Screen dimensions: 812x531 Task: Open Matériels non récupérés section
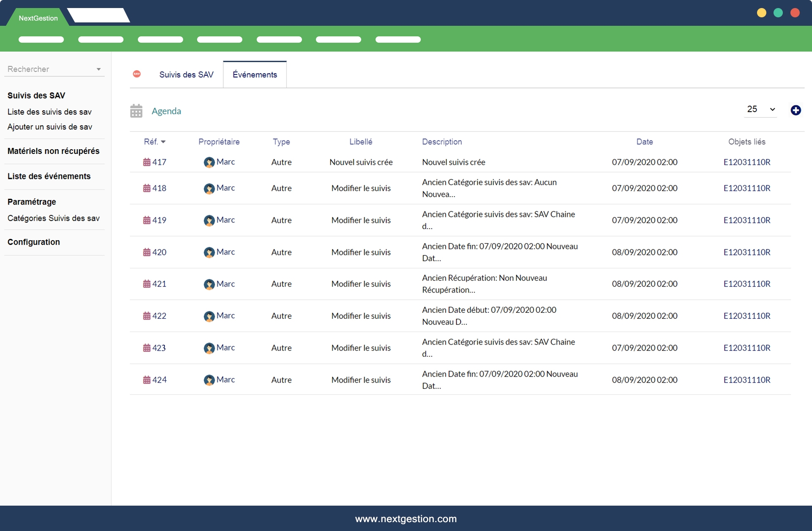pos(53,151)
